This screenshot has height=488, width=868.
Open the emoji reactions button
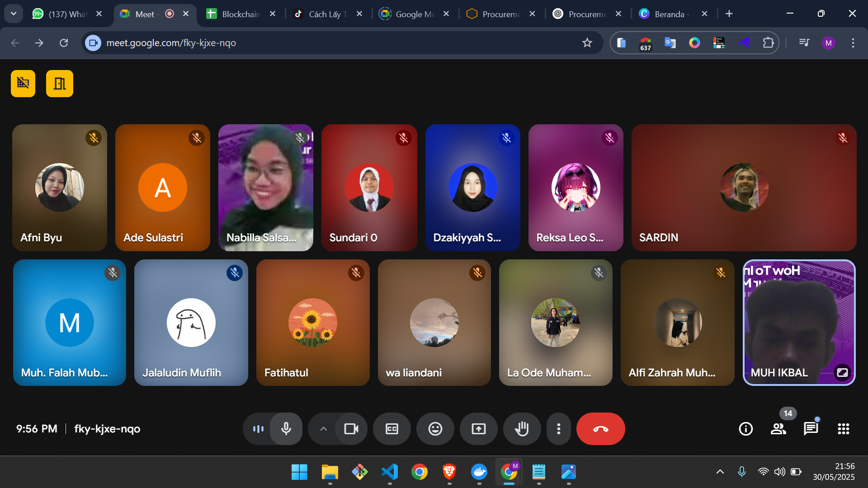(435, 429)
